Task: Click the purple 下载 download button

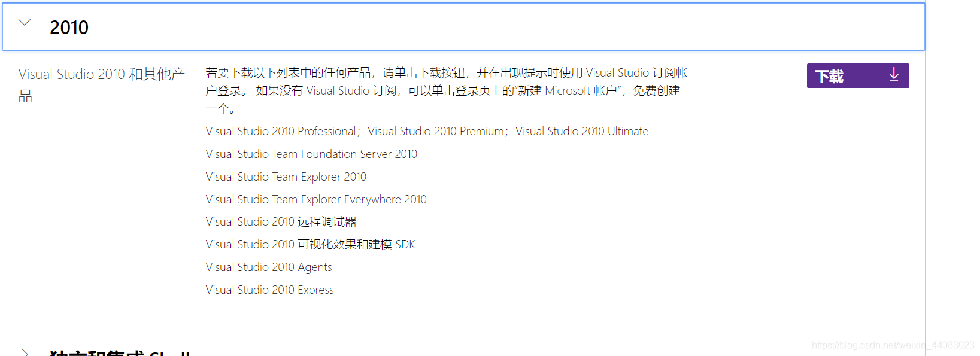Action: [857, 76]
